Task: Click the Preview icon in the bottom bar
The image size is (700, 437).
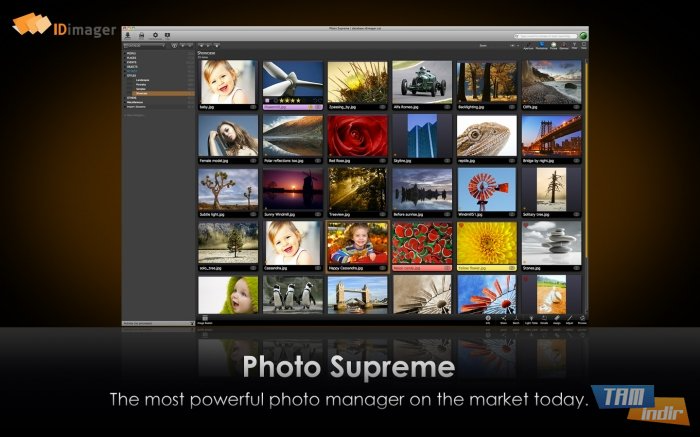Action: 582,319
